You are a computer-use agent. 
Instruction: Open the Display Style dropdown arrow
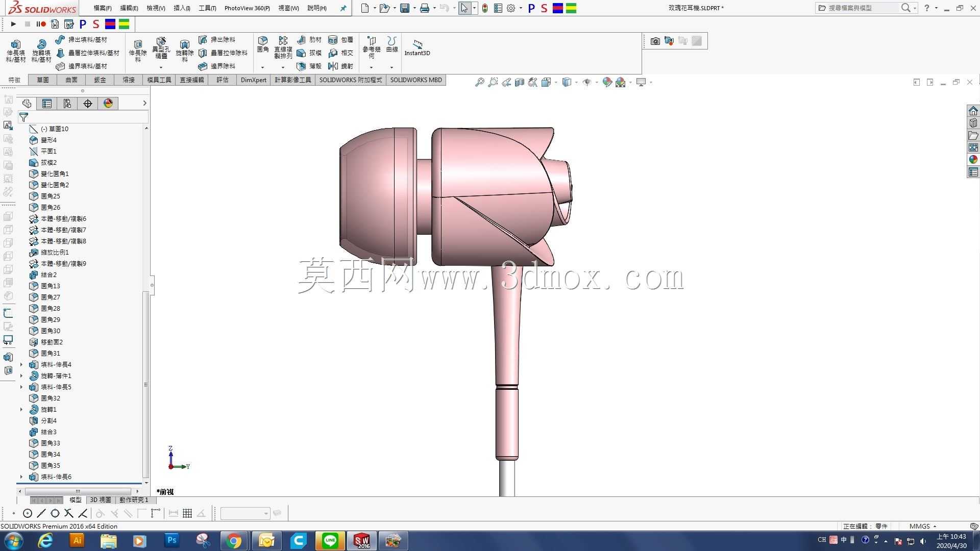tap(576, 82)
